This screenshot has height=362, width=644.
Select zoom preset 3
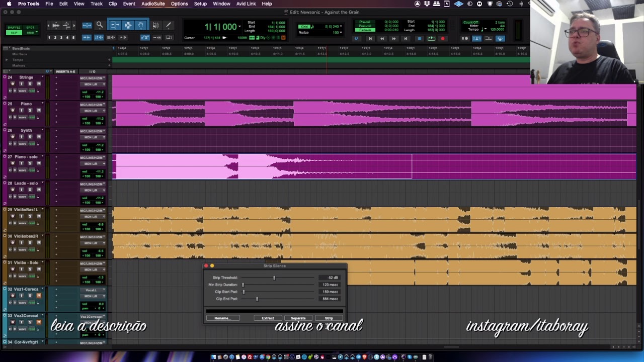(x=61, y=38)
